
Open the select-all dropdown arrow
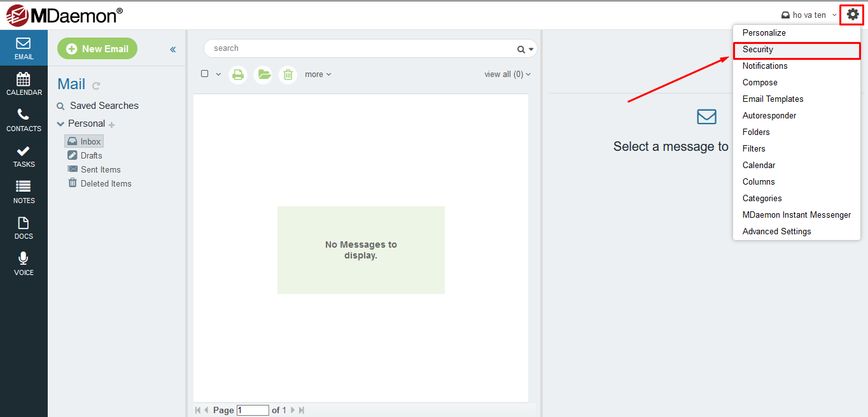click(x=218, y=74)
